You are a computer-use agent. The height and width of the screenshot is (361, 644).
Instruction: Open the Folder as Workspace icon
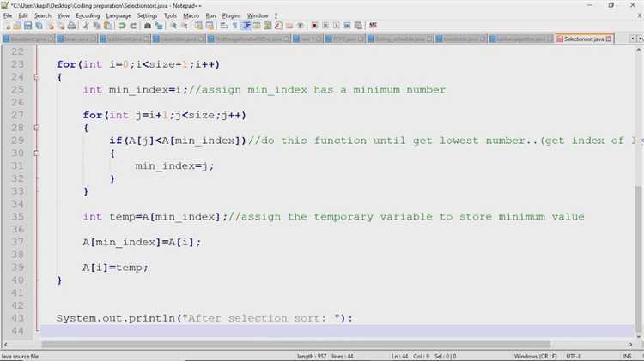point(289,26)
